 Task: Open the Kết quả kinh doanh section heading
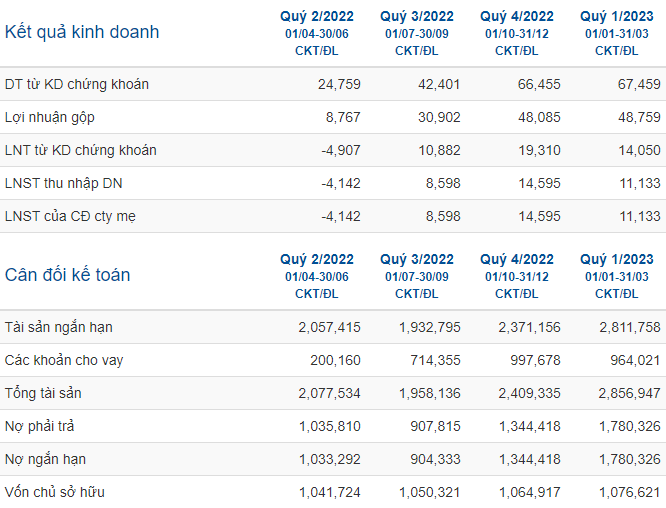click(x=82, y=32)
